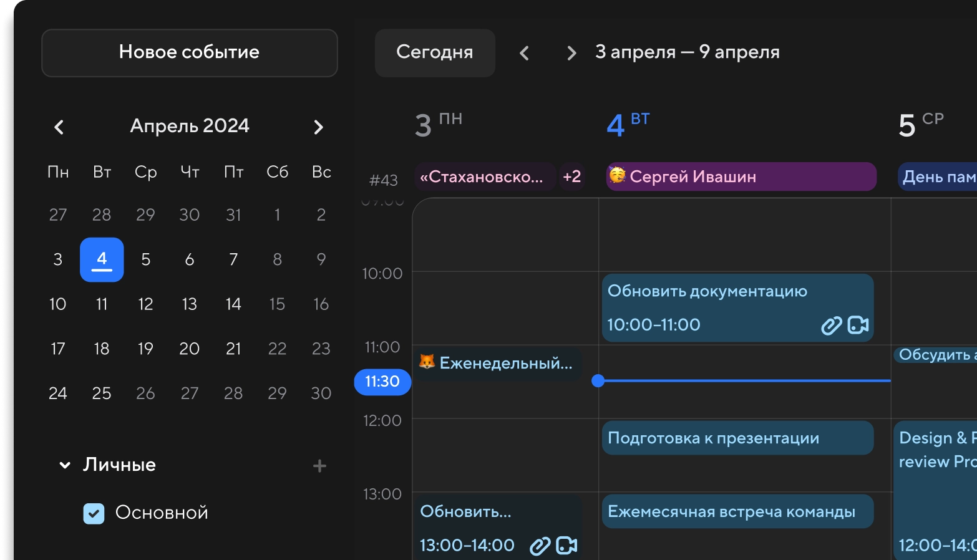
Task: Select Tuesday 4 column header
Action: 628,125
